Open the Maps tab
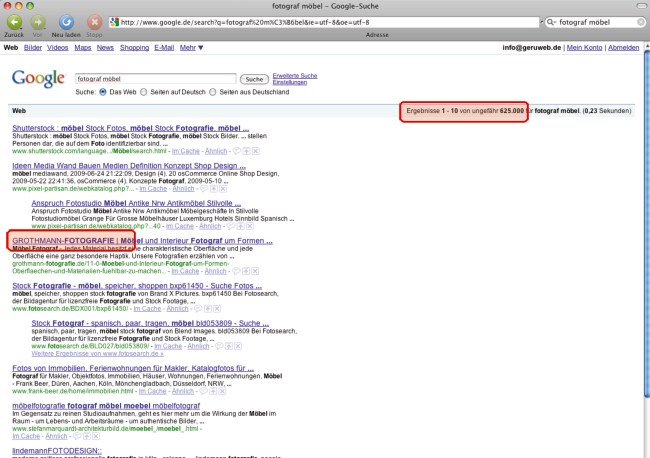Viewport: 650px width, 458px height. pyautogui.click(x=82, y=48)
